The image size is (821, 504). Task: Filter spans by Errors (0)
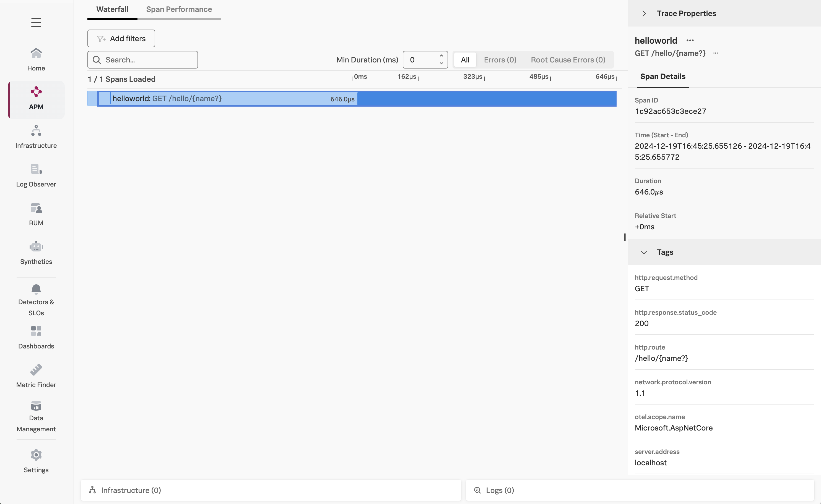coord(500,60)
